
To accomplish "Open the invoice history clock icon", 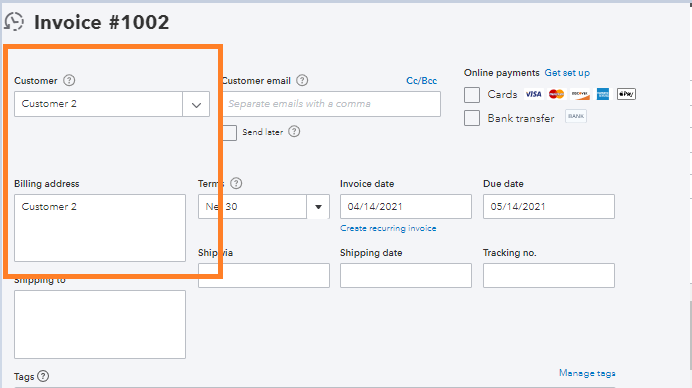I will 14,22.
